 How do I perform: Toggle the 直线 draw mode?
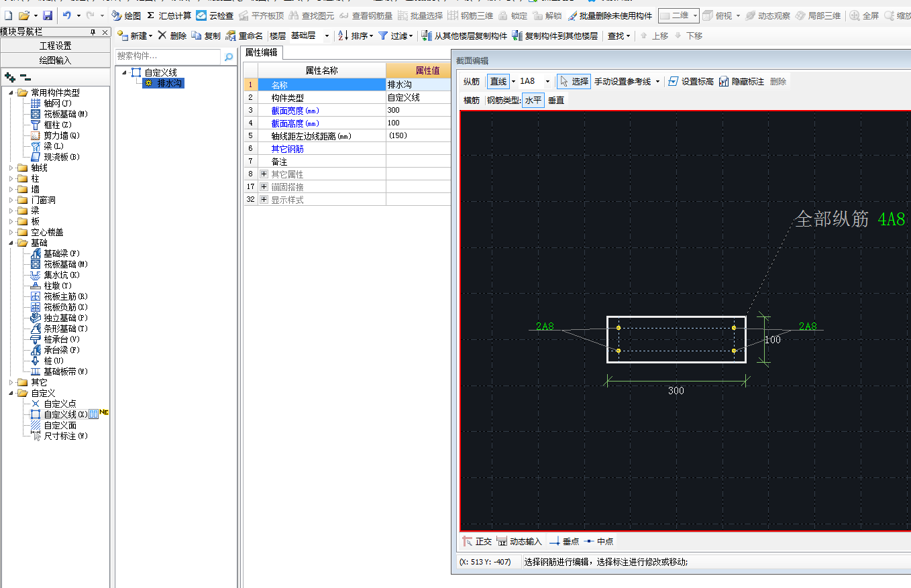pyautogui.click(x=498, y=81)
